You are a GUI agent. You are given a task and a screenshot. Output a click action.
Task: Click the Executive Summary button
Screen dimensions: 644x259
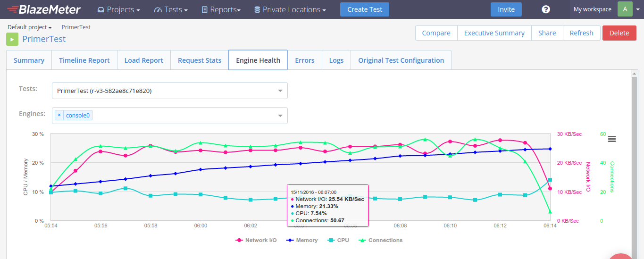(494, 33)
